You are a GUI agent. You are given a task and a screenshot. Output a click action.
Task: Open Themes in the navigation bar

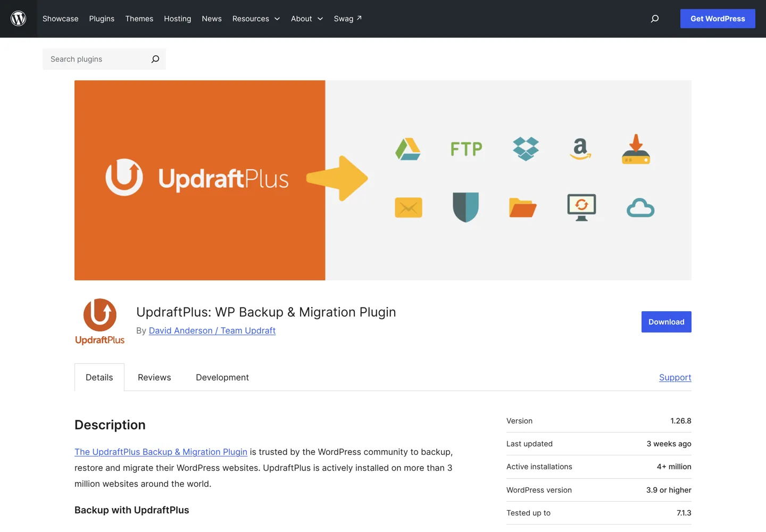click(x=139, y=19)
